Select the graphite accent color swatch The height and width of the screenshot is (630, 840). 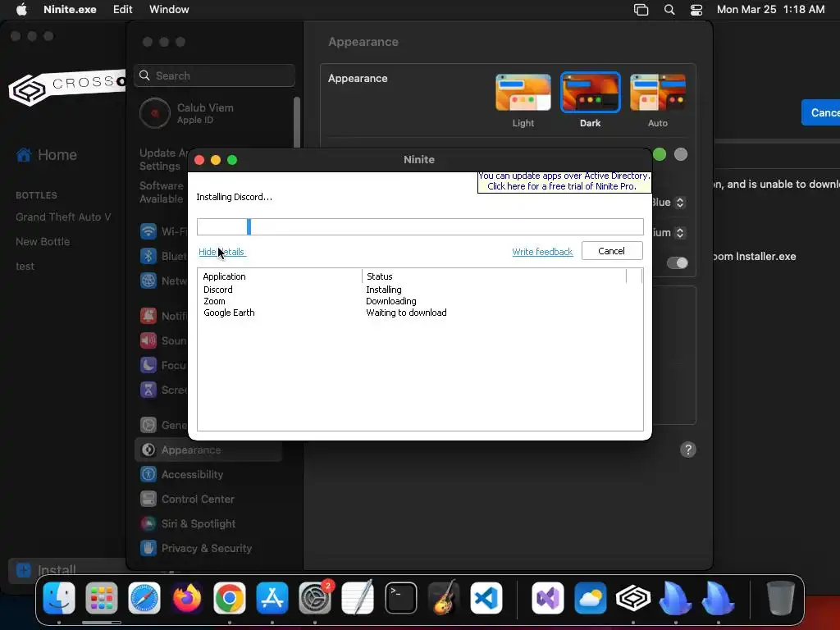(x=680, y=154)
